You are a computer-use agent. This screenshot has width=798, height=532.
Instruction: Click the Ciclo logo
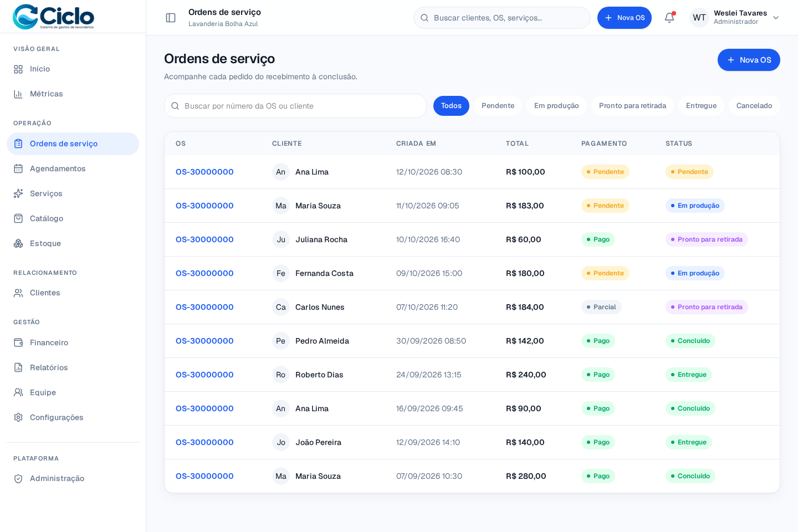click(x=53, y=17)
